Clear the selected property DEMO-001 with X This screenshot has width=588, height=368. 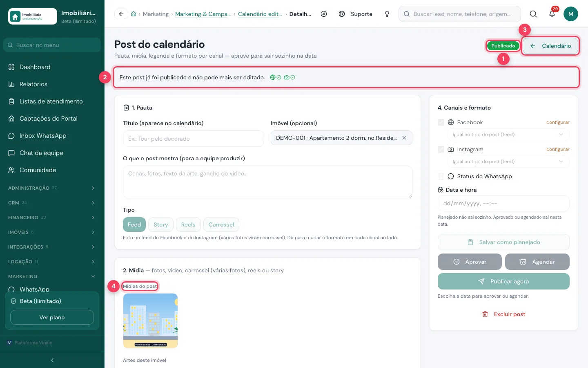coord(404,138)
